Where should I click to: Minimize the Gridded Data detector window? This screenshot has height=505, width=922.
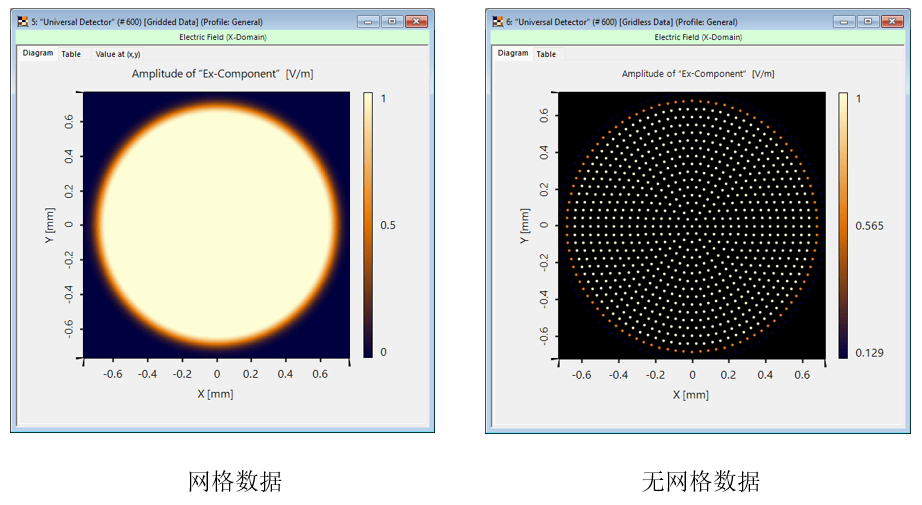tap(368, 22)
